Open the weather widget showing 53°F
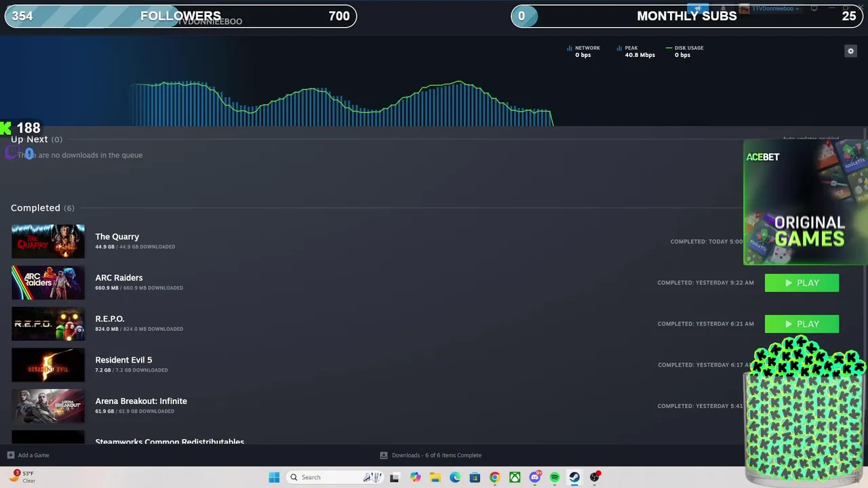Image resolution: width=868 pixels, height=488 pixels. tap(22, 477)
